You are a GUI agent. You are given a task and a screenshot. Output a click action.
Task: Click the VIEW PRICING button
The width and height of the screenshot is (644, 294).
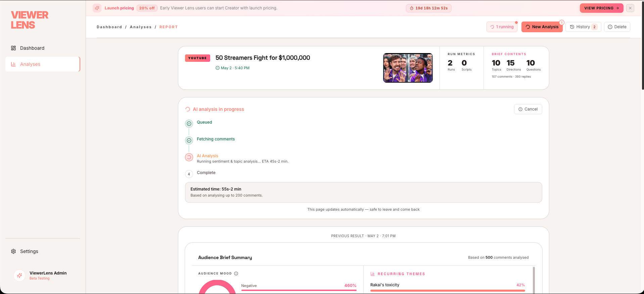point(601,8)
